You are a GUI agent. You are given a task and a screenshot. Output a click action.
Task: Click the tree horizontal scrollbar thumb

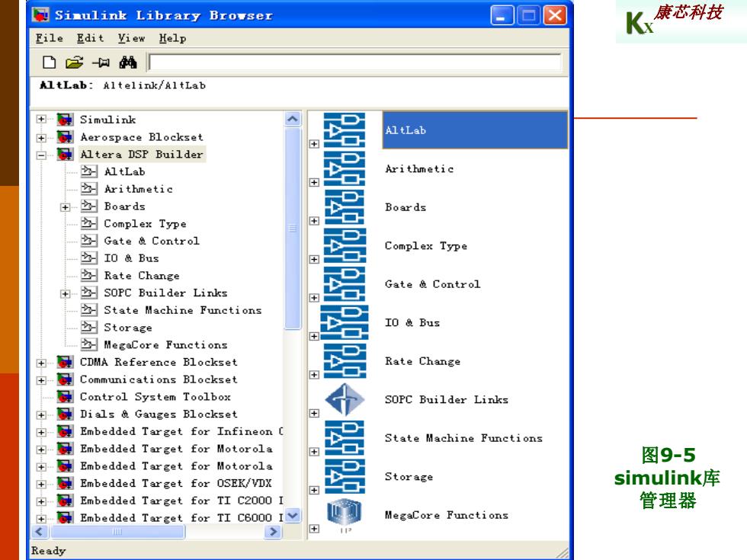click(117, 532)
